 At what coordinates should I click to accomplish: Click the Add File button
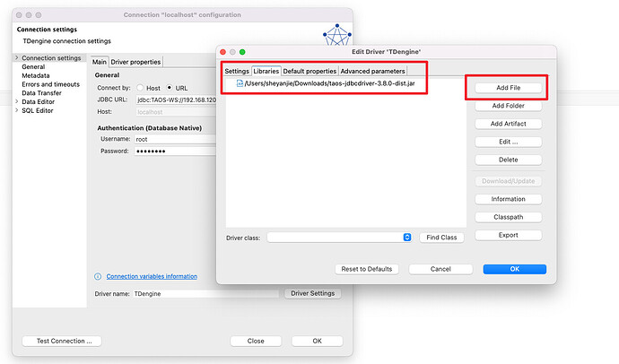(x=508, y=89)
